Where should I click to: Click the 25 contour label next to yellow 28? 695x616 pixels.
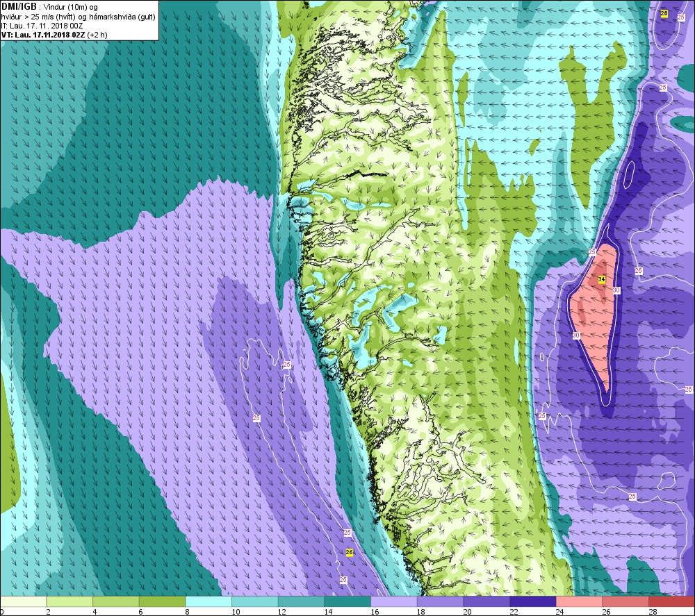click(681, 17)
